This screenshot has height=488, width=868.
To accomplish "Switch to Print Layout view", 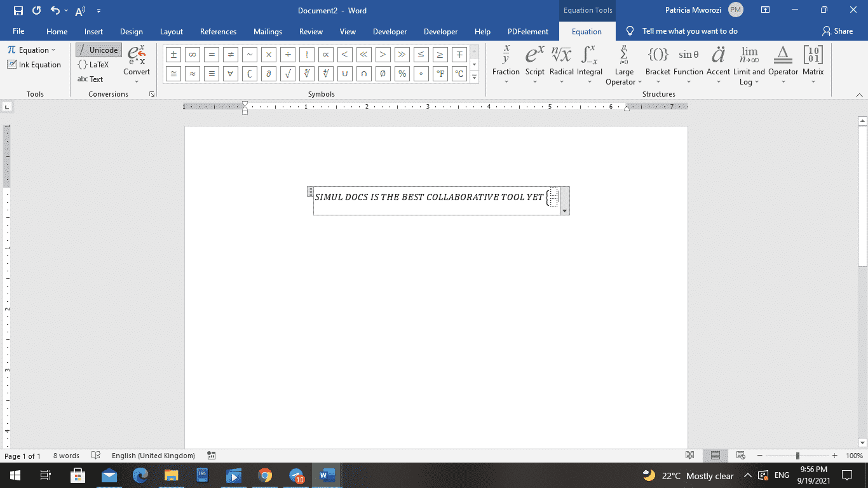I will coord(715,456).
